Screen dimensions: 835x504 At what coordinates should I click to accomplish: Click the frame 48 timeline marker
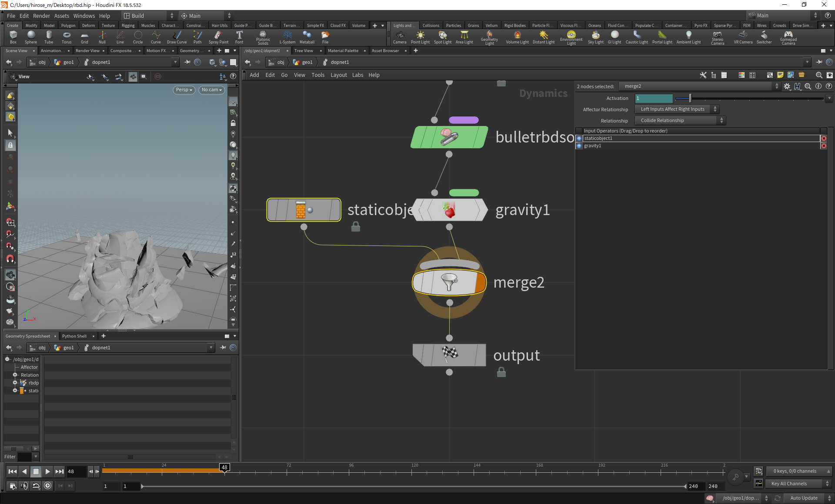pyautogui.click(x=224, y=468)
